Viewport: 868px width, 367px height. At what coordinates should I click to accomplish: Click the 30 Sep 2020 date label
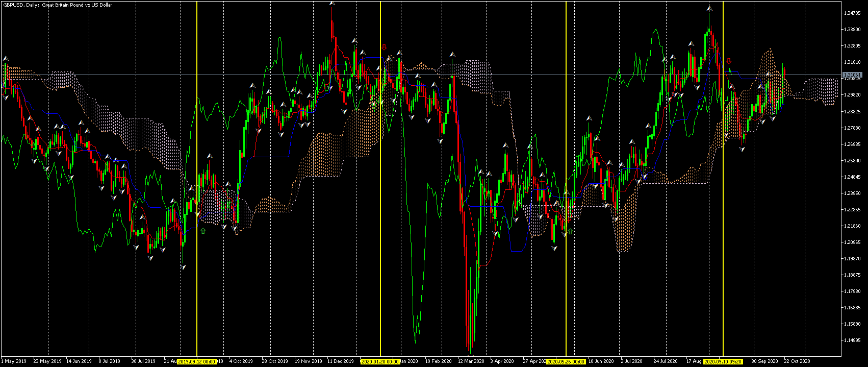[764, 361]
